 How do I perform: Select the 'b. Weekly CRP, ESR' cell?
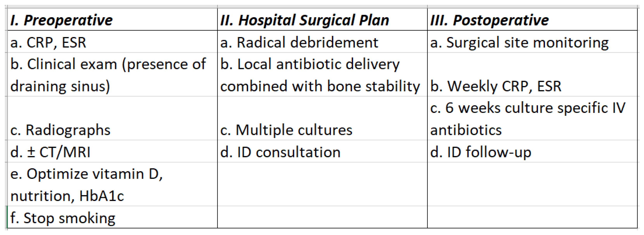[532, 74]
